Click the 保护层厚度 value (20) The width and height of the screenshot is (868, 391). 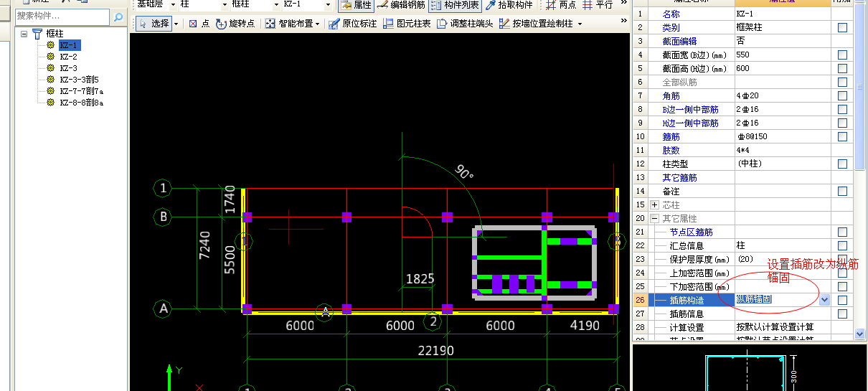tap(783, 259)
